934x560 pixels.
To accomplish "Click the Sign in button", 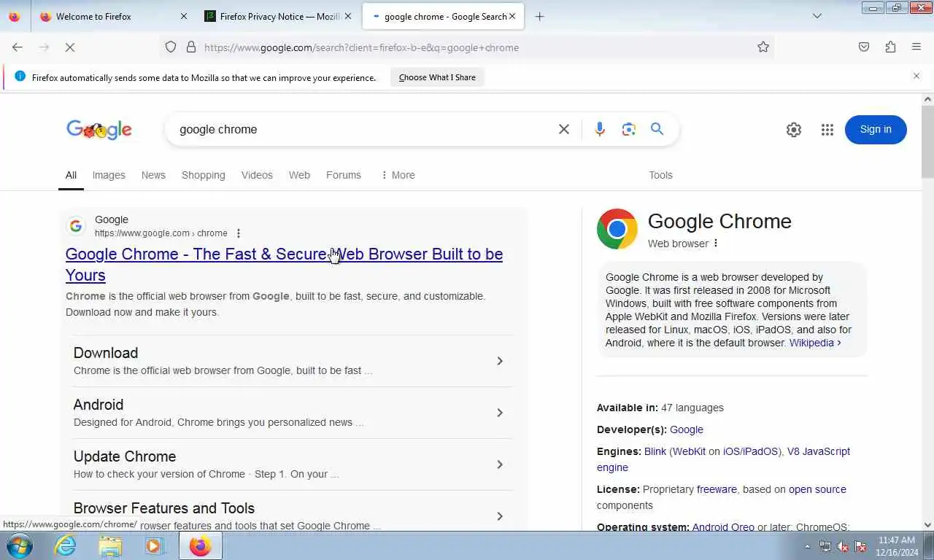I will (x=876, y=129).
